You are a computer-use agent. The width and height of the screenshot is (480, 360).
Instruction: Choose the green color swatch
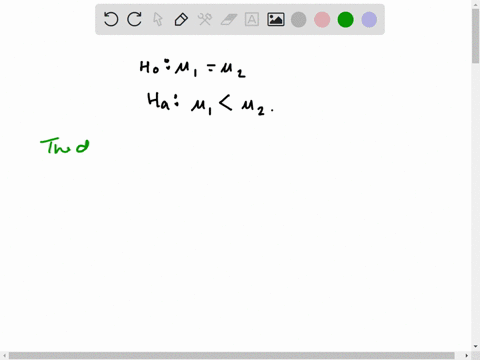pyautogui.click(x=345, y=19)
